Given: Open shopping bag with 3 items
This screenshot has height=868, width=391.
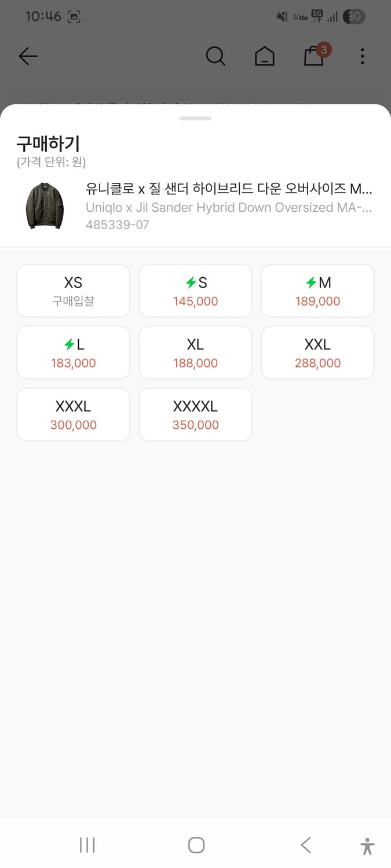Looking at the screenshot, I should [x=314, y=56].
